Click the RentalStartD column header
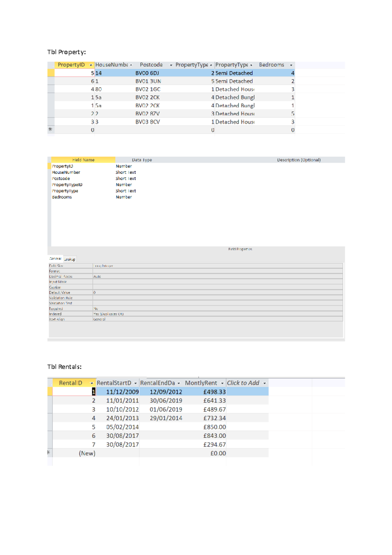The image size is (392, 555). point(114,383)
